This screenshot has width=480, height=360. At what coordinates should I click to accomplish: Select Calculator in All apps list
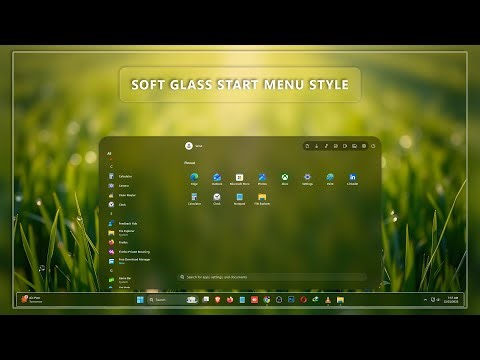120,176
